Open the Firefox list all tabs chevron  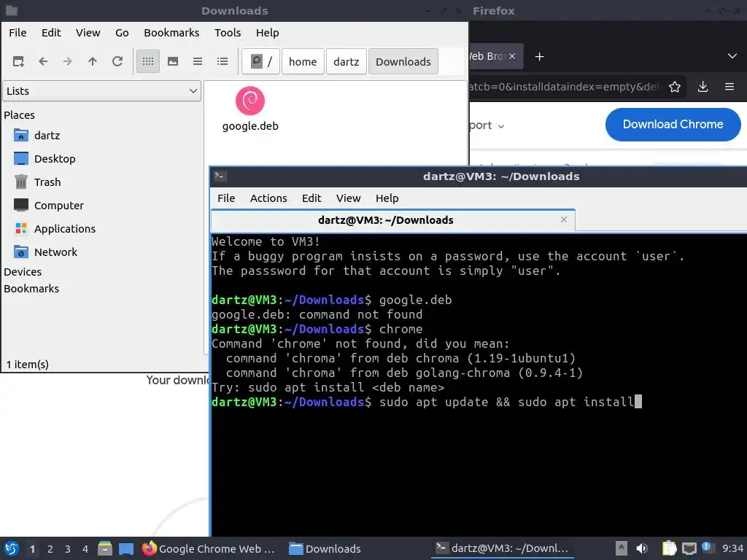[x=732, y=56]
